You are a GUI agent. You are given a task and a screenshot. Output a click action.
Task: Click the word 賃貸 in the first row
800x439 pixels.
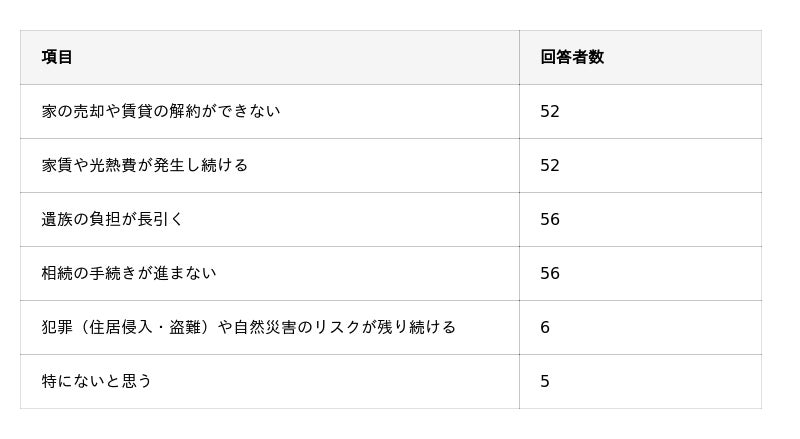[137, 111]
